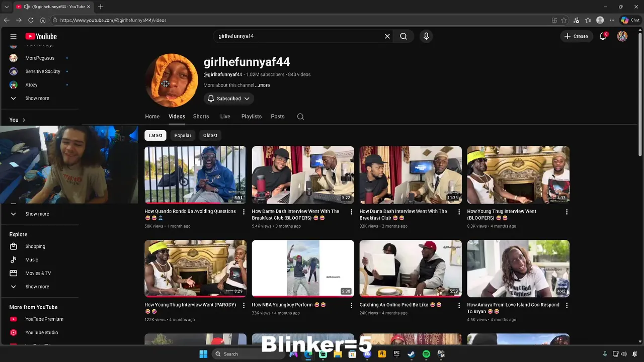
Task: Open the Amaya Love Island thumbnail
Action: (x=518, y=268)
